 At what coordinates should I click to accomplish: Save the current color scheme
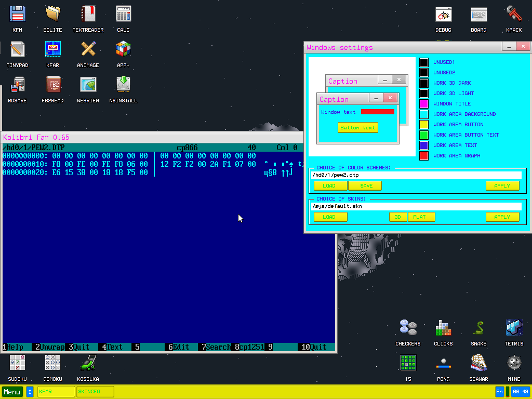(x=365, y=185)
